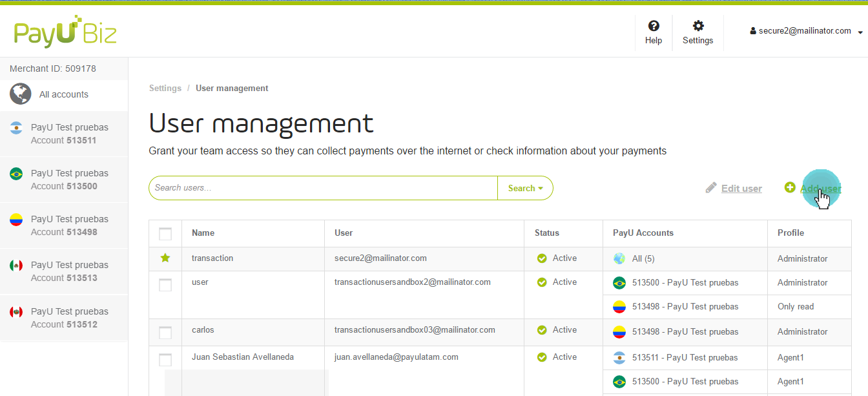
Task: Toggle the select-all checkbox in table header
Action: coord(165,233)
